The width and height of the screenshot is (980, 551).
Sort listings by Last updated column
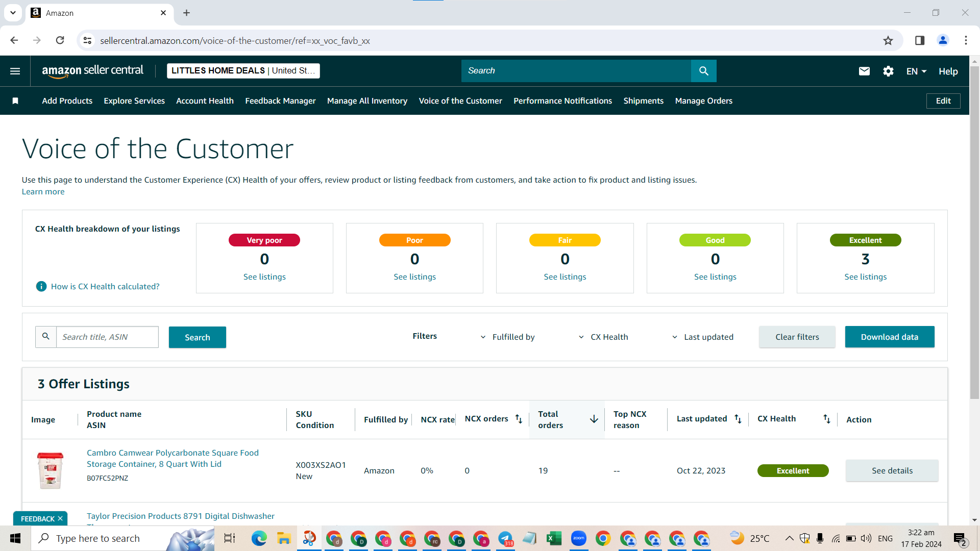point(738,419)
